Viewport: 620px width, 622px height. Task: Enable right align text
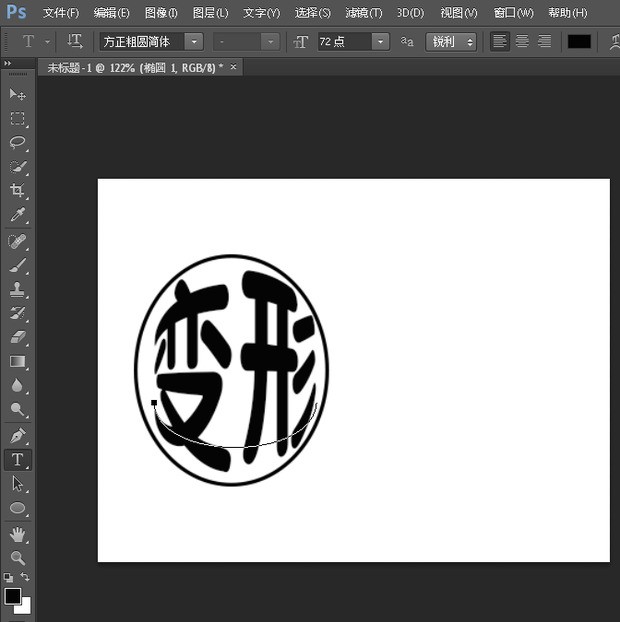coord(544,41)
